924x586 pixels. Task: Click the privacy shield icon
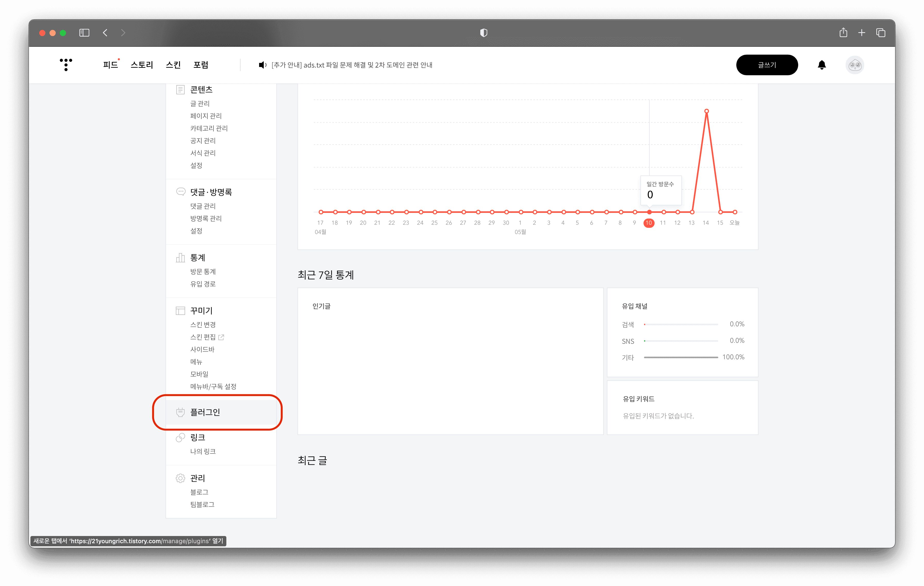pyautogui.click(x=483, y=33)
